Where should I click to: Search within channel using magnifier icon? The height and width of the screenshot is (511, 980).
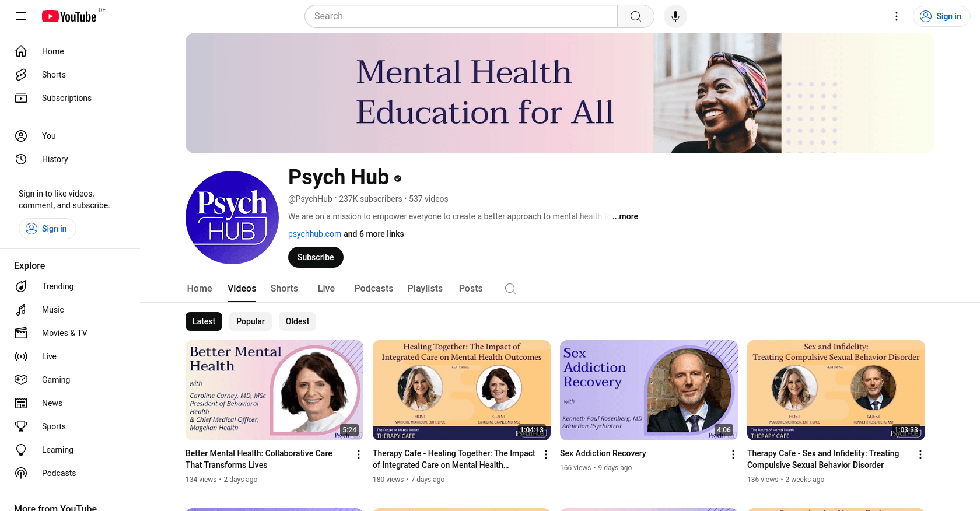click(x=510, y=289)
